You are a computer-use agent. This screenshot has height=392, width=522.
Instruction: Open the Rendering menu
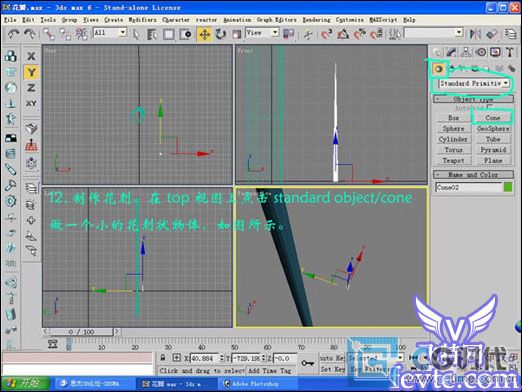pyautogui.click(x=316, y=20)
